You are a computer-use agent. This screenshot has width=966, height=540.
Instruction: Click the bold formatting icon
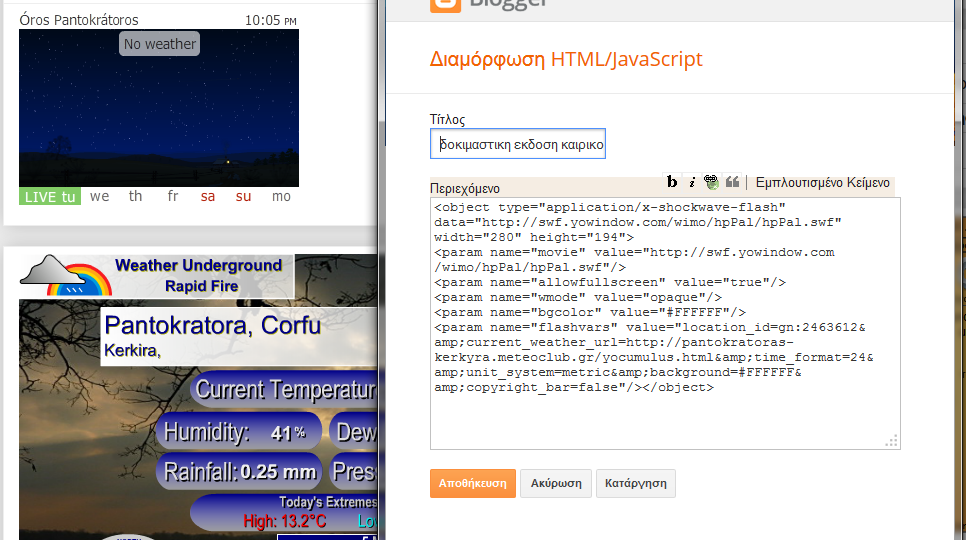tap(672, 182)
